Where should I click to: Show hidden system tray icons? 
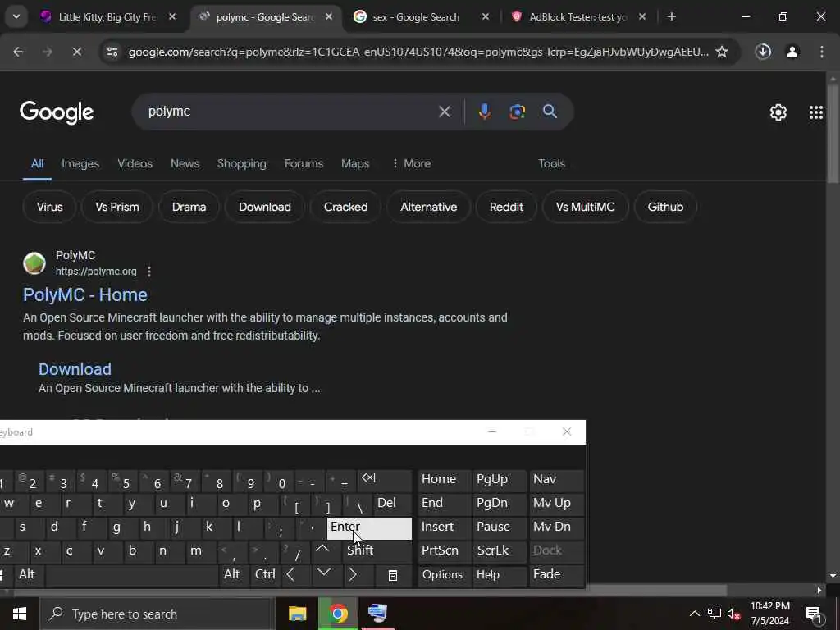pyautogui.click(x=694, y=614)
